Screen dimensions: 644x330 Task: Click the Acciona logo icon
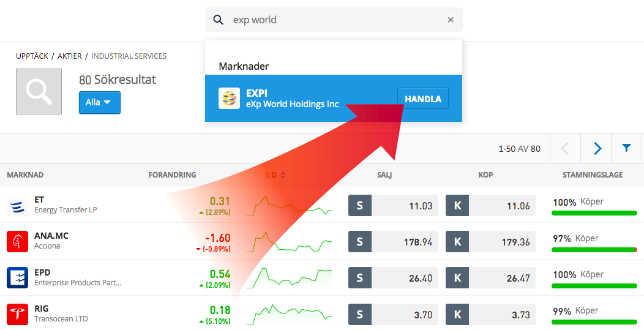[18, 242]
